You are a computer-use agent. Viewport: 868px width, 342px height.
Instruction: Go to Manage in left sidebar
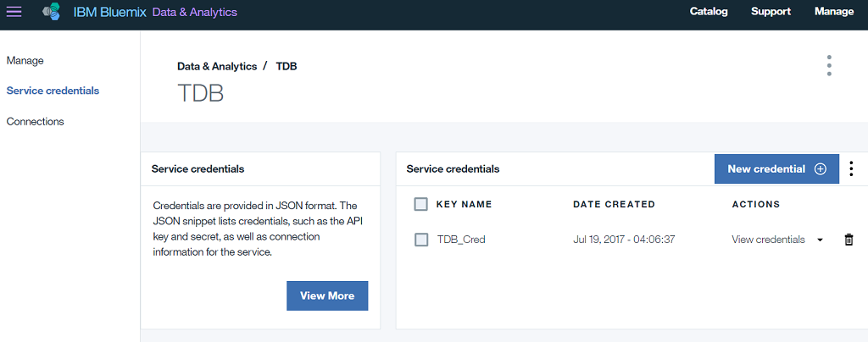click(x=25, y=61)
